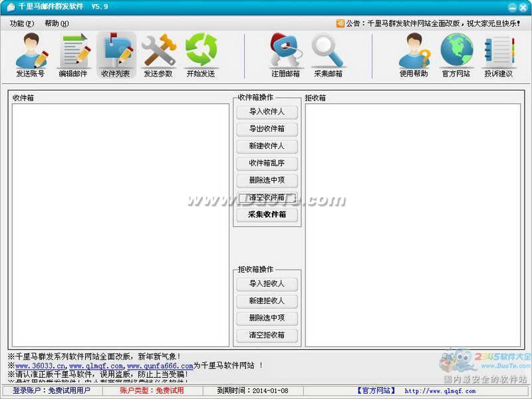
Task: Open the www.qlmqf.com link in notice text
Action: click(96, 366)
